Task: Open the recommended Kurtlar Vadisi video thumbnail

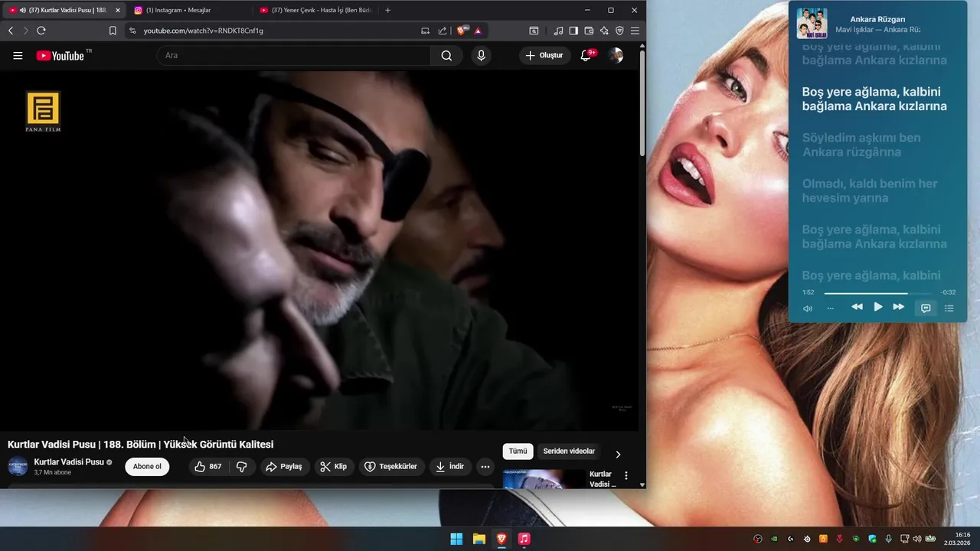Action: click(x=544, y=478)
